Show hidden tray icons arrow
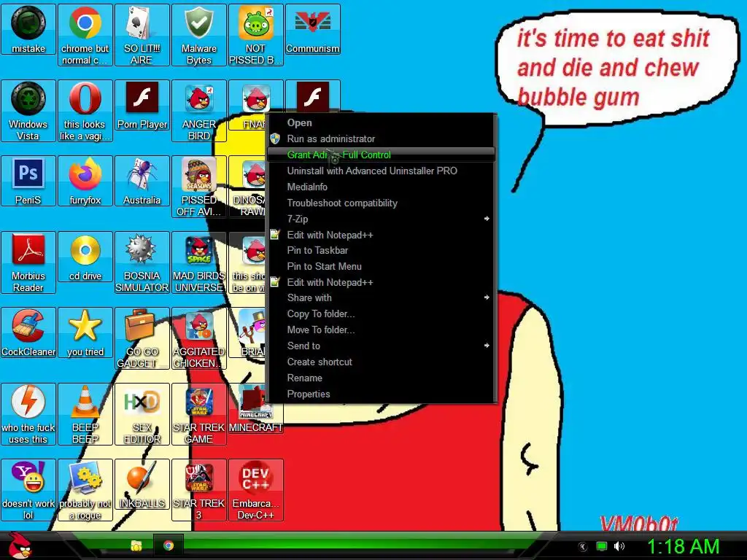The height and width of the screenshot is (560, 747). (582, 547)
